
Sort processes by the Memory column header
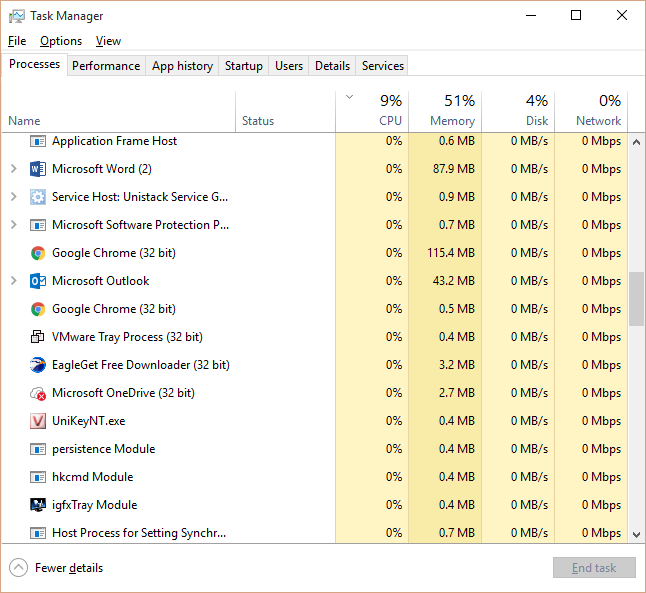(x=445, y=111)
